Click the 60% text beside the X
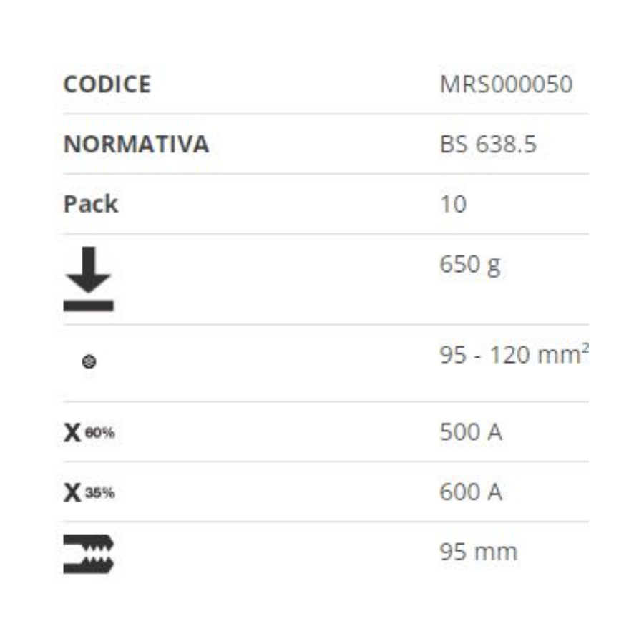Screen dimensions: 644x644 99,432
